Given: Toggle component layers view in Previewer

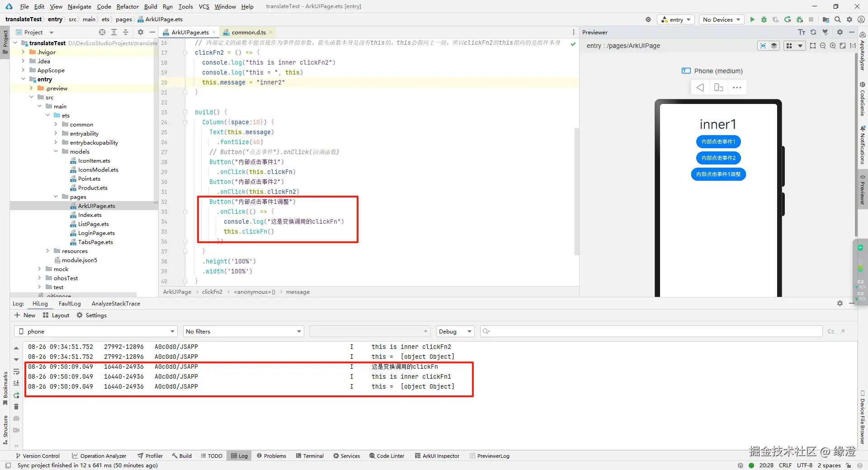Looking at the screenshot, I should [x=774, y=46].
